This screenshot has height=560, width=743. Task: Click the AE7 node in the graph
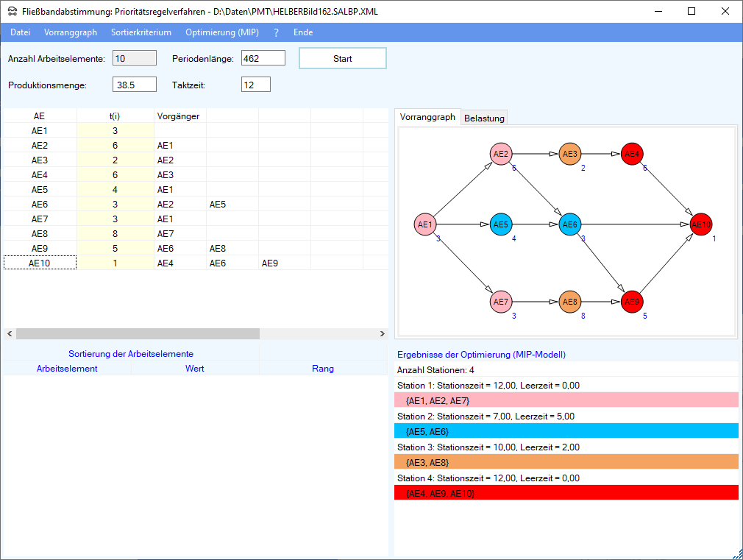coord(500,302)
